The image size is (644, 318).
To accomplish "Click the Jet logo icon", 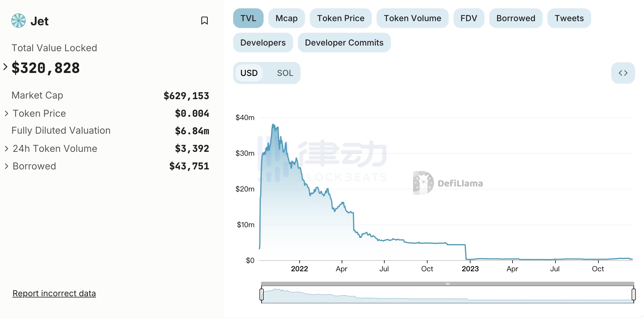I will click(x=18, y=21).
